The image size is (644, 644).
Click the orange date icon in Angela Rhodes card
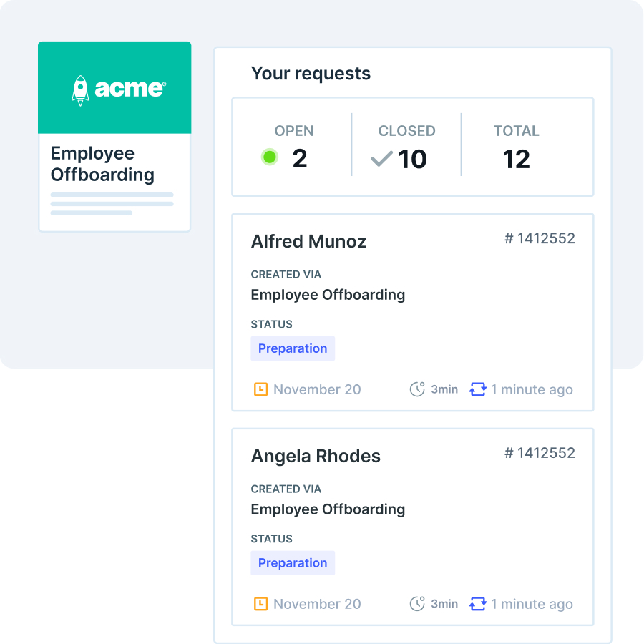261,604
